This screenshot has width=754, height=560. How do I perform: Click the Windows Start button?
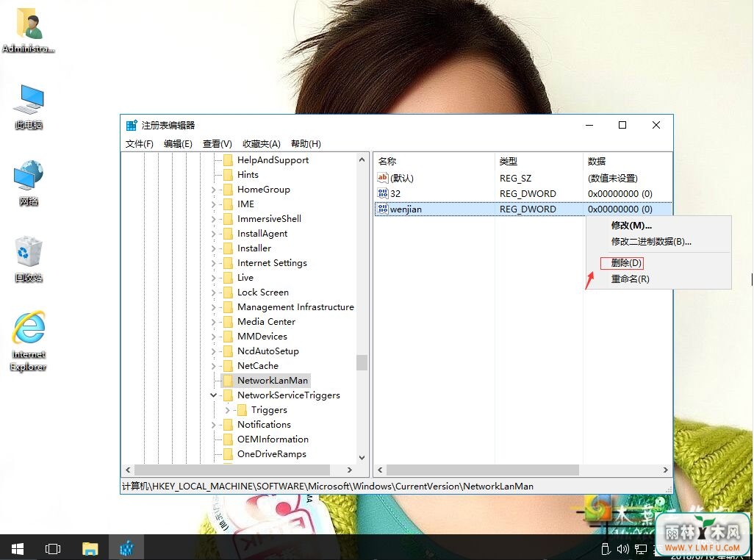click(x=18, y=548)
